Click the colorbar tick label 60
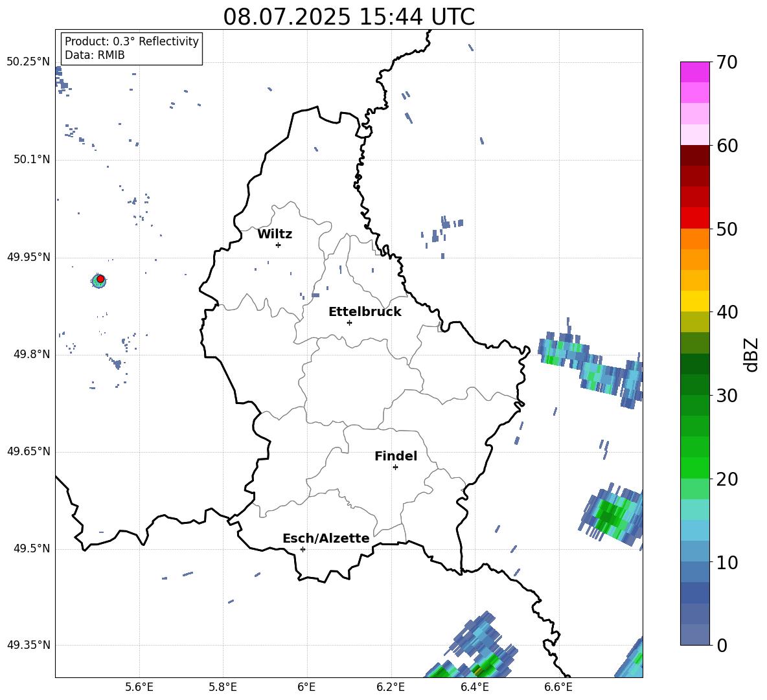767x700 pixels. tap(727, 146)
